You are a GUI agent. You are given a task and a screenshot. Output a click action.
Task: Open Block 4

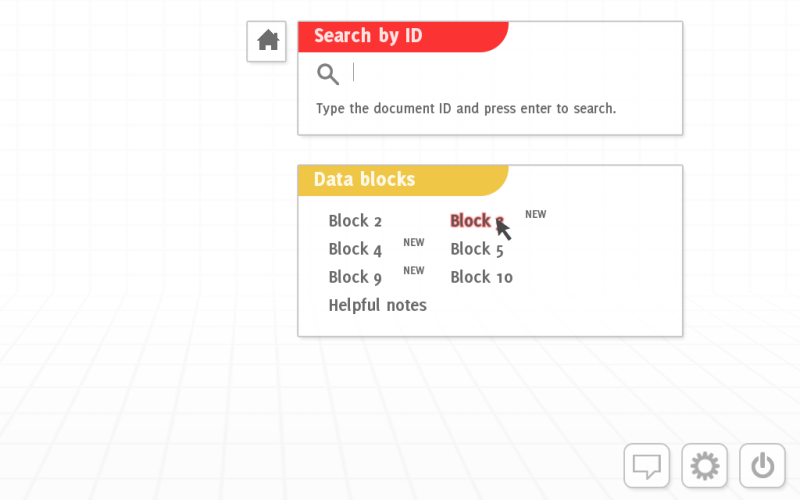coord(355,249)
